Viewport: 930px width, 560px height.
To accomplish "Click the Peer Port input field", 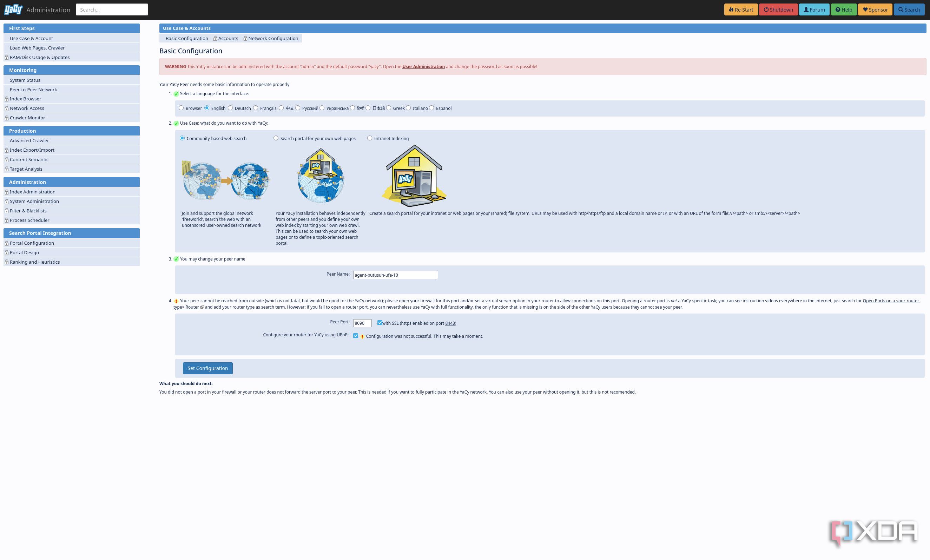I will tap(362, 323).
